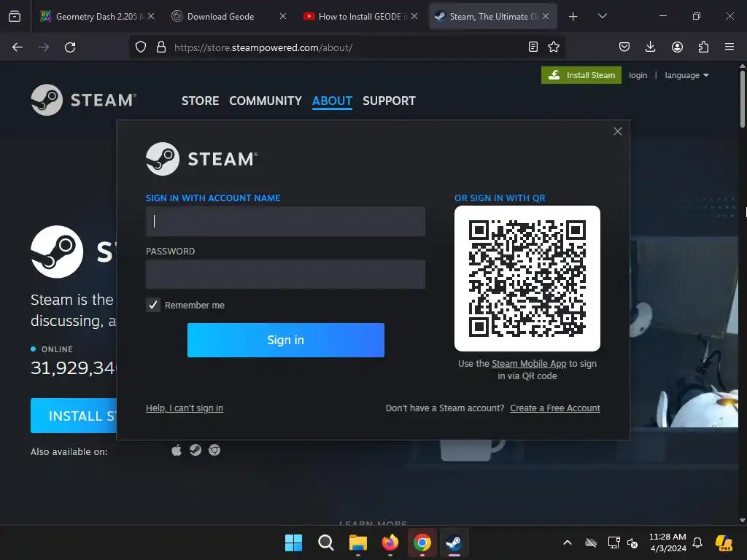This screenshot has height=560, width=747.
Task: Open the Extensions puzzle icon
Action: click(703, 47)
